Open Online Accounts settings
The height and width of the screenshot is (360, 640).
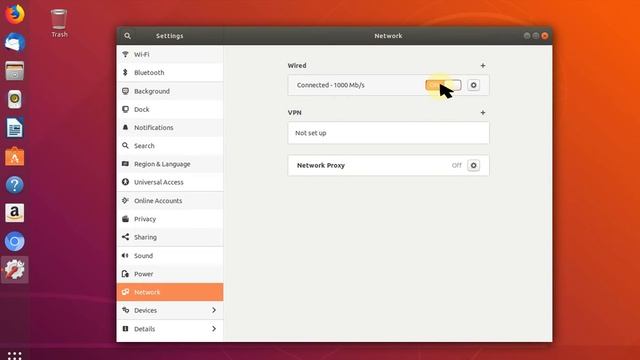[170, 201]
